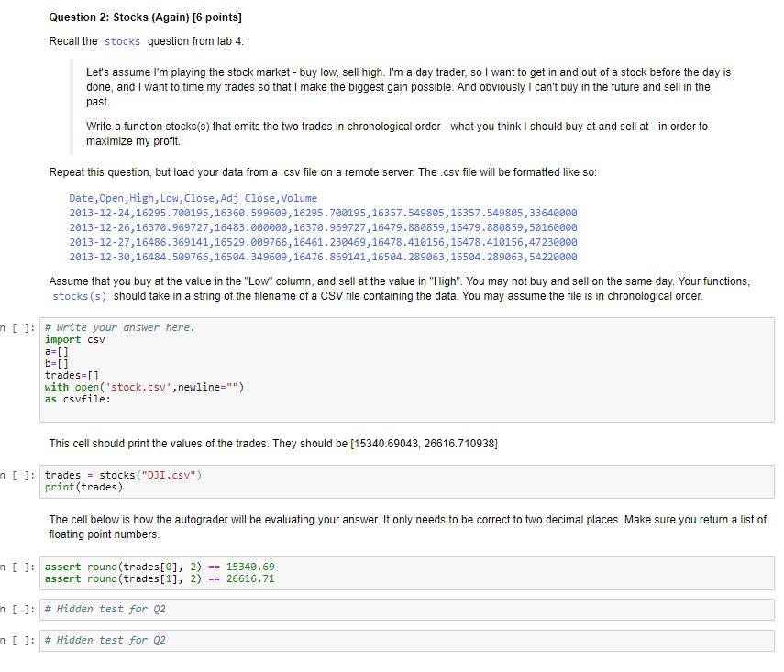This screenshot has width=784, height=672.
Task: Click the 'print(trades)' line
Action: coord(83,488)
